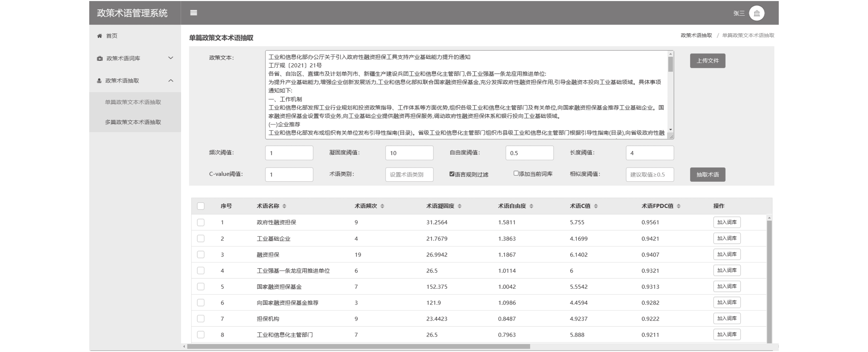This screenshot has height=352, width=868.
Task: Check the row checkbox for 工业基础企业
Action: pyautogui.click(x=201, y=238)
